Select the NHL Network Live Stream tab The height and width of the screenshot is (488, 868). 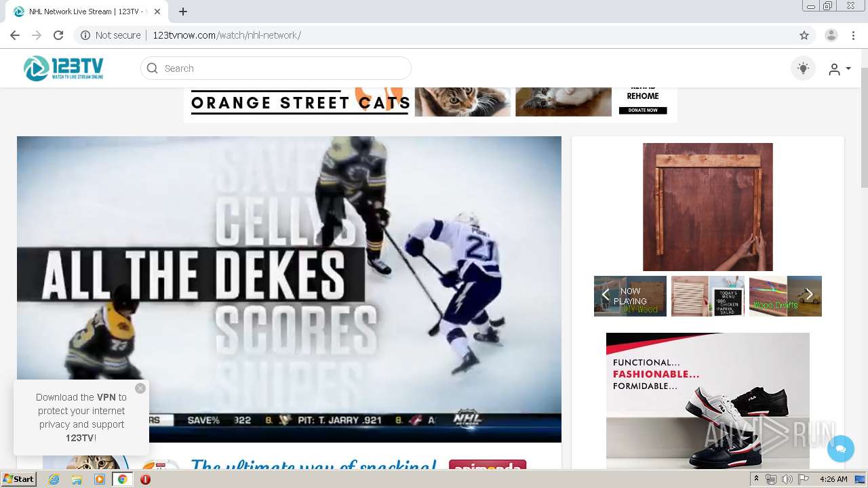click(86, 12)
